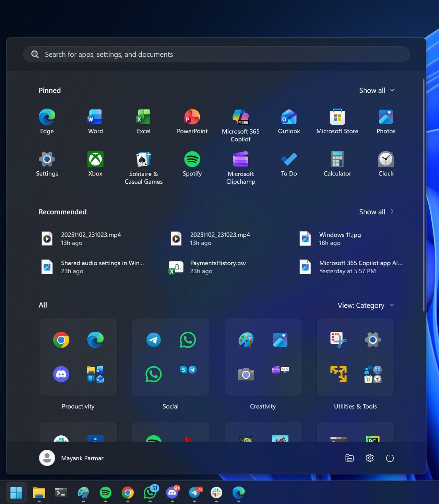The height and width of the screenshot is (504, 439).
Task: Open Outlook from pinned apps
Action: pyautogui.click(x=289, y=121)
